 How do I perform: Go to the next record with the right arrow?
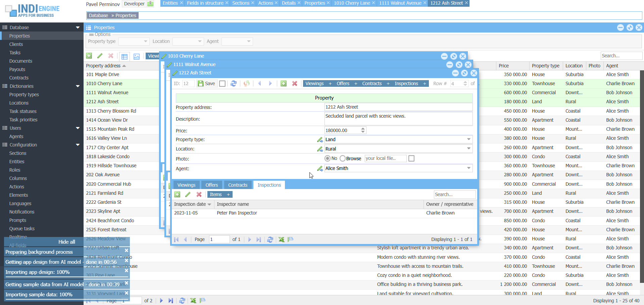[270, 83]
